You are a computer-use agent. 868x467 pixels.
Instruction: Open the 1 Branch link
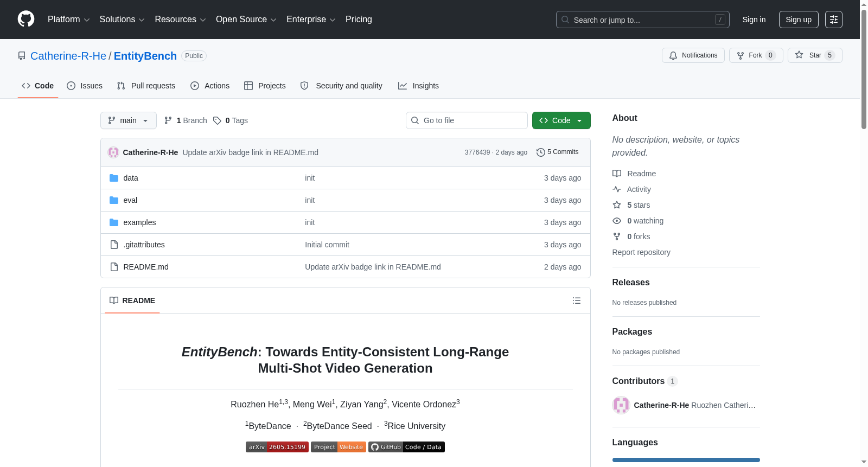186,120
